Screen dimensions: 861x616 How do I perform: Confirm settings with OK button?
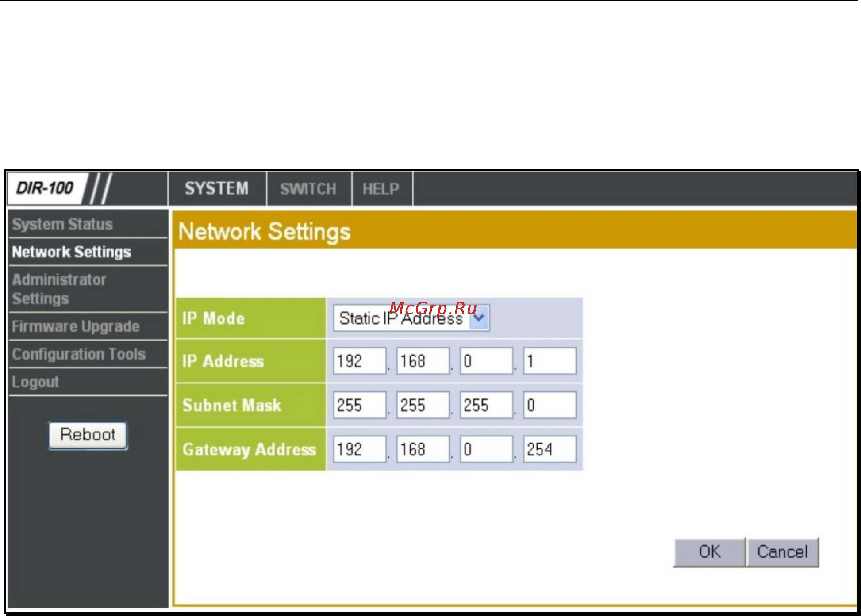coord(709,552)
